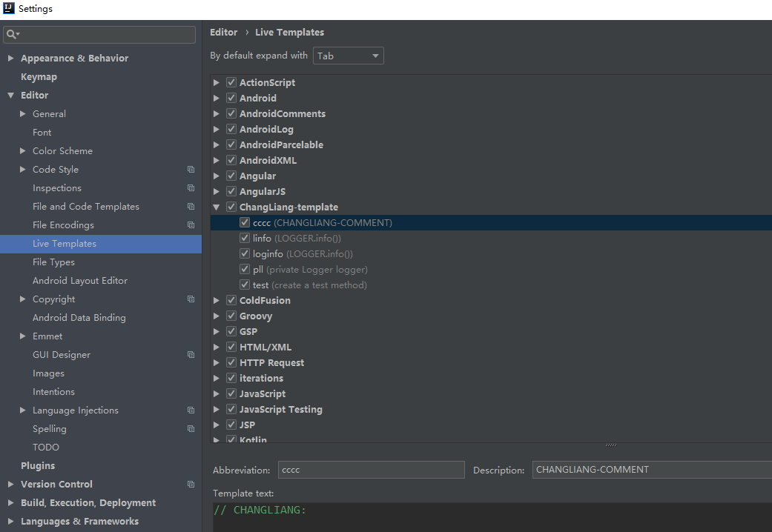Click inside the Abbreviation input field
The height and width of the screenshot is (532, 772).
(x=371, y=470)
